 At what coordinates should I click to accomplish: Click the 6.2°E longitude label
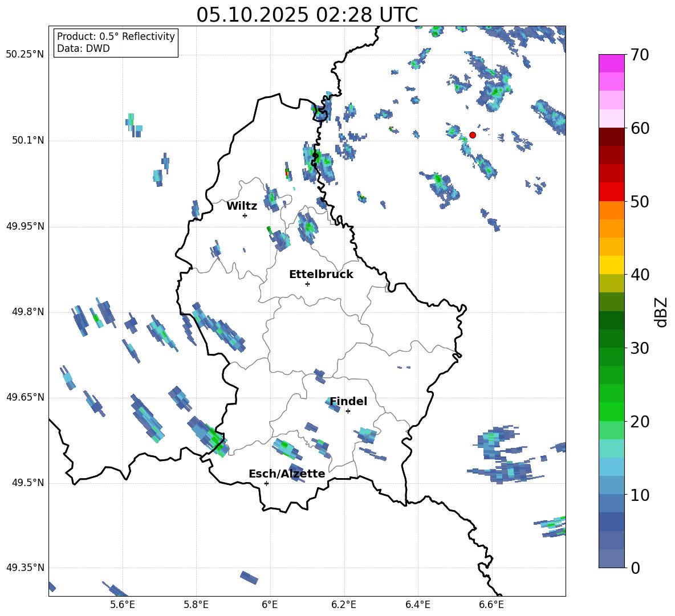pos(344,605)
